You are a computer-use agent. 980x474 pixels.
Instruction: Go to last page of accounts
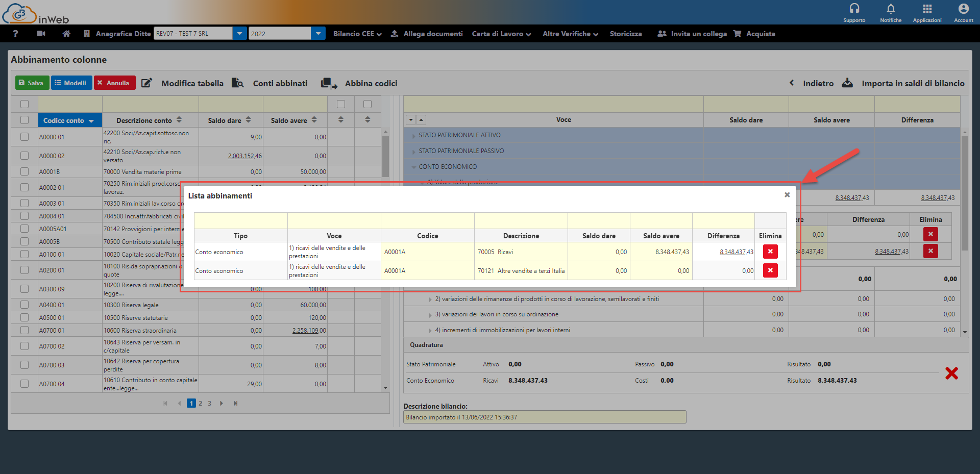tap(235, 403)
